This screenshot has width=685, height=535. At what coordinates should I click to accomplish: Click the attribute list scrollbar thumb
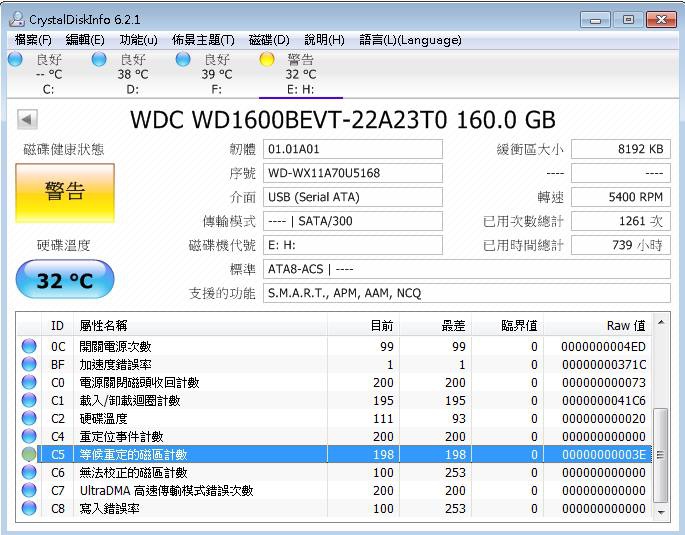[661, 455]
